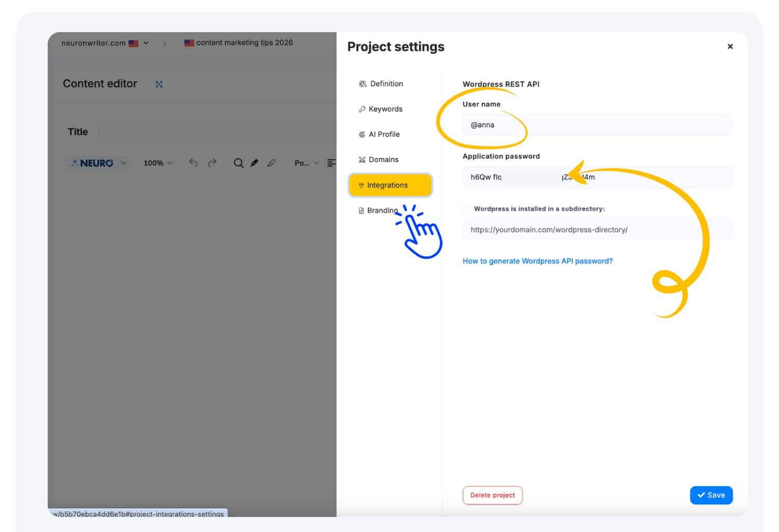779x532 pixels.
Task: Open How to generate Wordpress API password link
Action: click(538, 261)
